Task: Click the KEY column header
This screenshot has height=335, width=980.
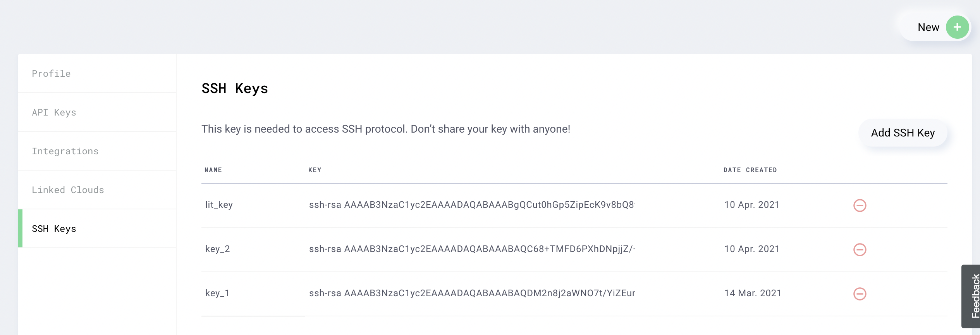Action: point(315,170)
